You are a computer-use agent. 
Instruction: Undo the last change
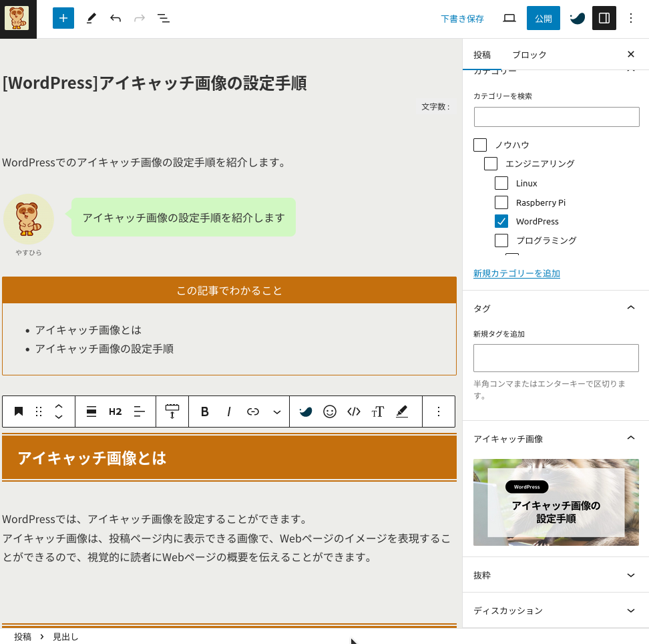click(116, 18)
